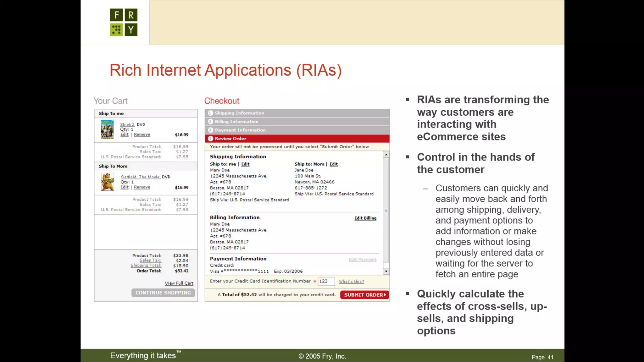Viewport: 644px width, 362px height.
Task: Remove Shrek 2 from the cart
Action: [x=142, y=134]
